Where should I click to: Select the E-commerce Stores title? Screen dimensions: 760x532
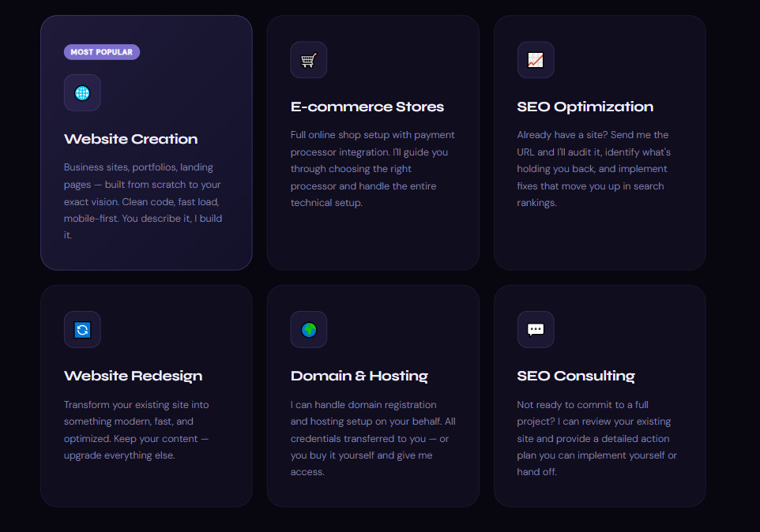pyautogui.click(x=367, y=107)
